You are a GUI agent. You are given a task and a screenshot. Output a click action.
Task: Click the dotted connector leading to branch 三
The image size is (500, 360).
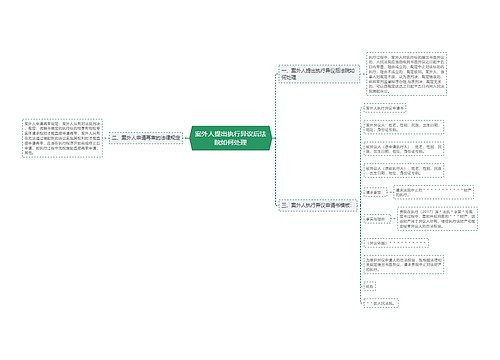(276, 173)
